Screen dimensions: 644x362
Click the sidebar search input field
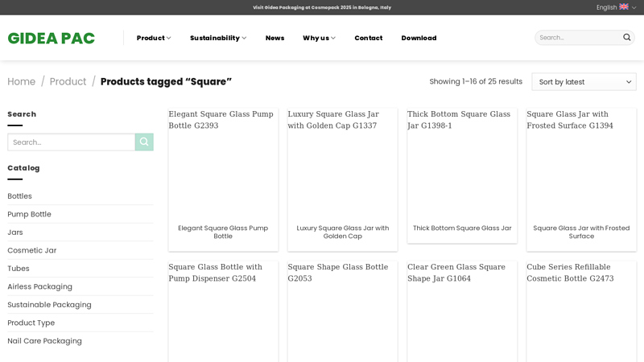[x=72, y=142]
